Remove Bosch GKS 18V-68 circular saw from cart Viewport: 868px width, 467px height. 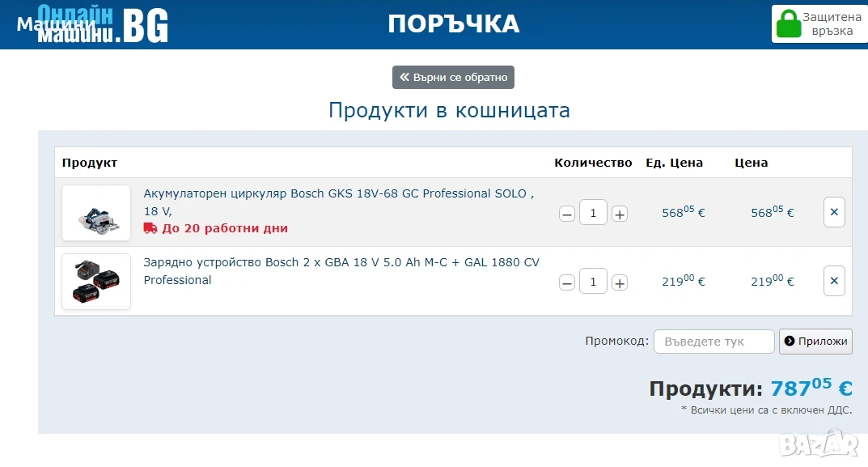(834, 212)
